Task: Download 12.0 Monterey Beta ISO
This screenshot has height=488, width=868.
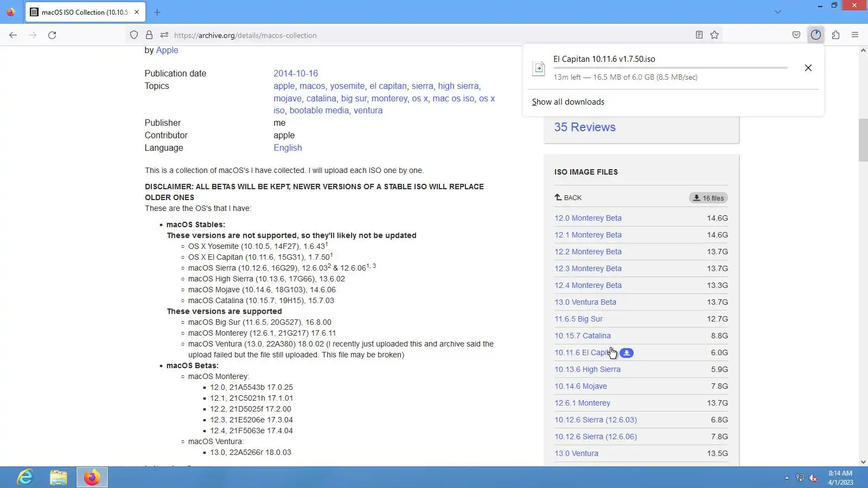Action: (588, 218)
